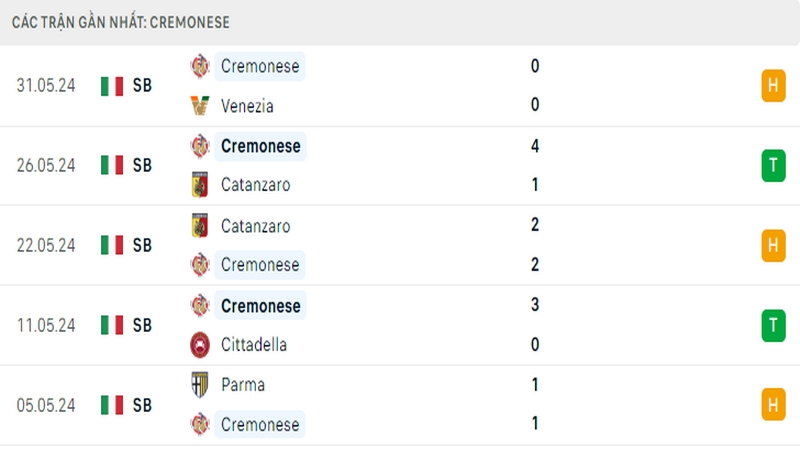Click Italy flag in 11.05.24 row

[x=112, y=325]
